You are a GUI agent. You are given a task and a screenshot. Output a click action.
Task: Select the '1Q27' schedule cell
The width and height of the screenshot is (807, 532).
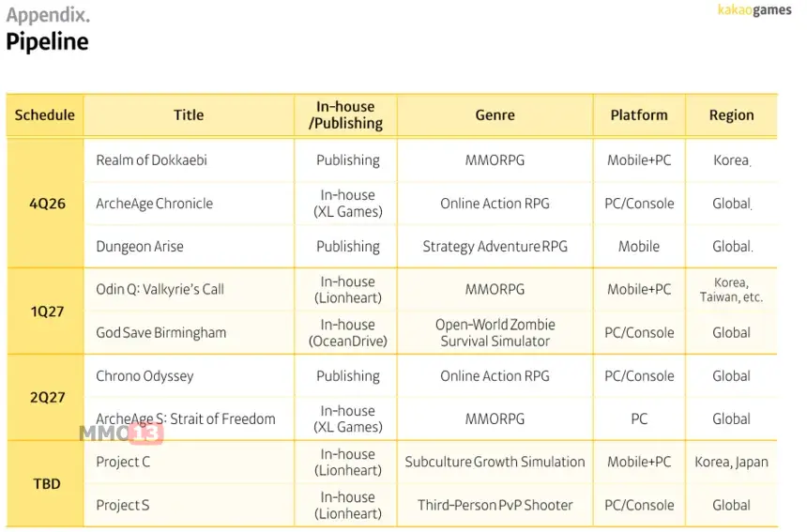click(x=47, y=312)
